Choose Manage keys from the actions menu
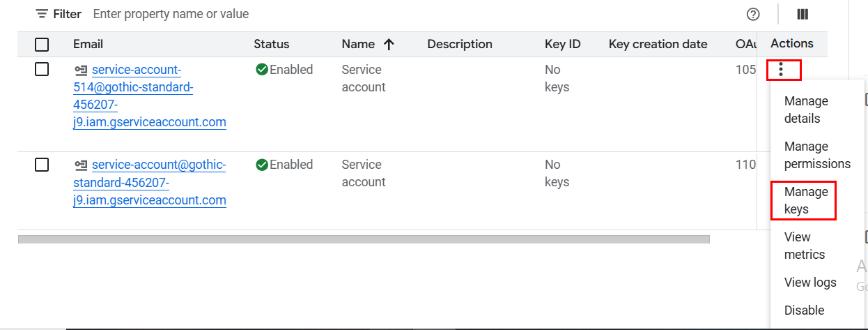The height and width of the screenshot is (330, 868). (x=805, y=200)
